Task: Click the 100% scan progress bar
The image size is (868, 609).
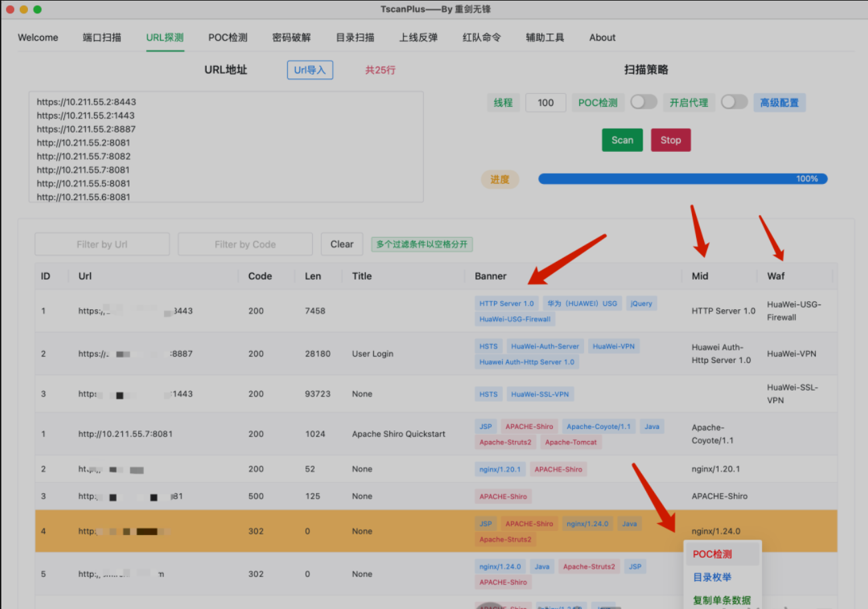Action: 683,179
